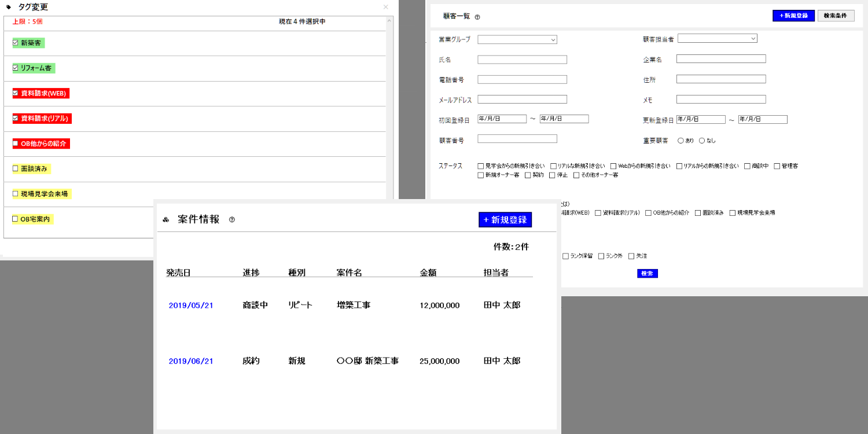Click the blue 検索 button
The height and width of the screenshot is (434, 868).
648,273
